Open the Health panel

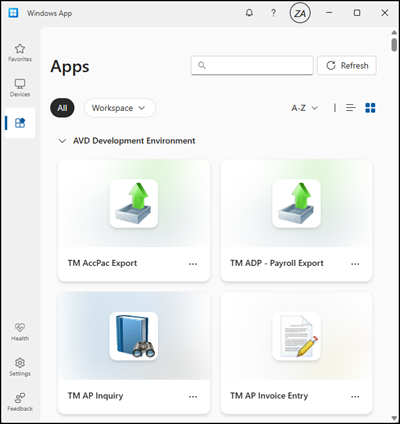20,332
